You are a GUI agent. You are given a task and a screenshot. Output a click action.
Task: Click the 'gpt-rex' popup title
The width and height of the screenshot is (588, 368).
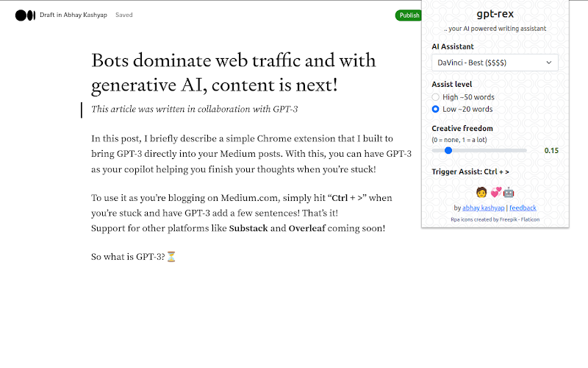pos(495,14)
